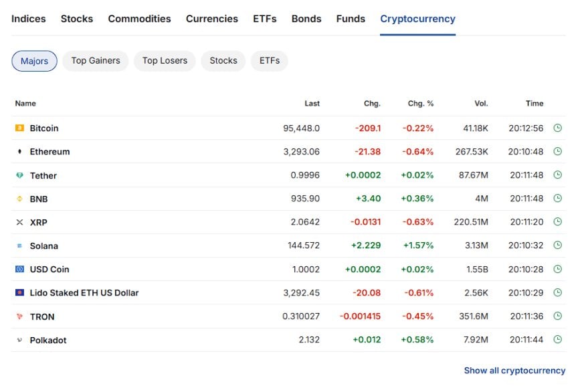Click Bitcoin percent change -0.22%
Viewport: 582px width, 392px height.
click(x=418, y=128)
